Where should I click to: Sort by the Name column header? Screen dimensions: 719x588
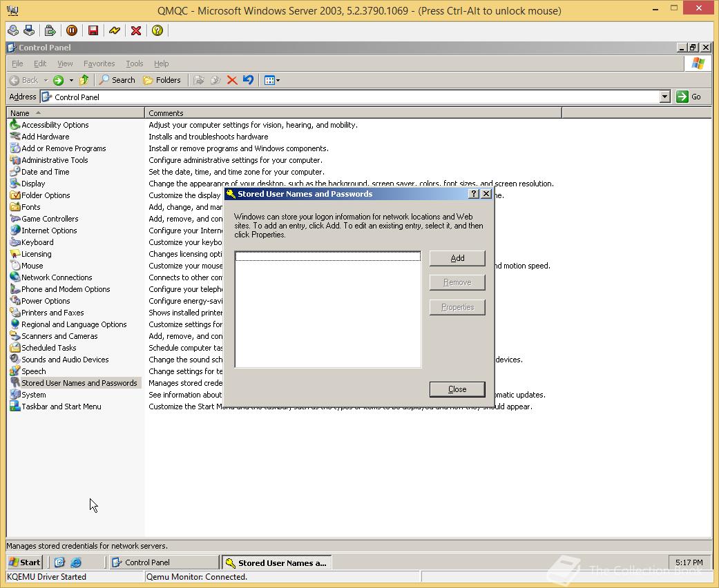76,112
